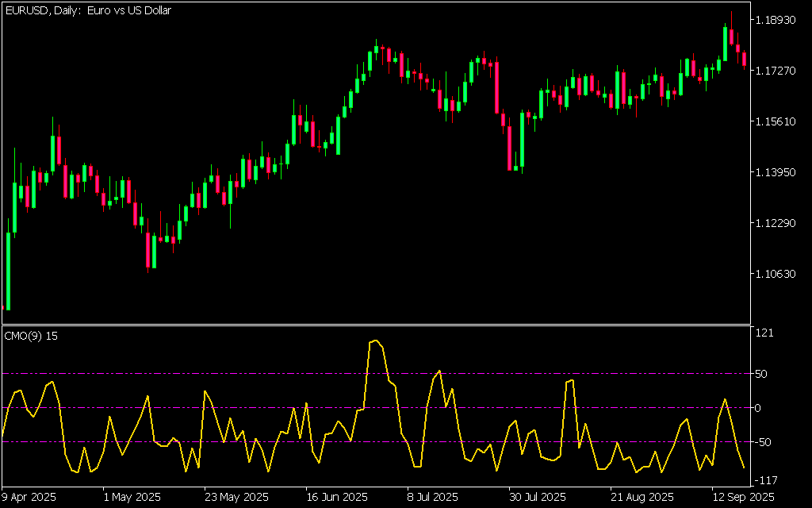Click the tall green candle at far left
Screen dimensions: 812x508
point(8,270)
